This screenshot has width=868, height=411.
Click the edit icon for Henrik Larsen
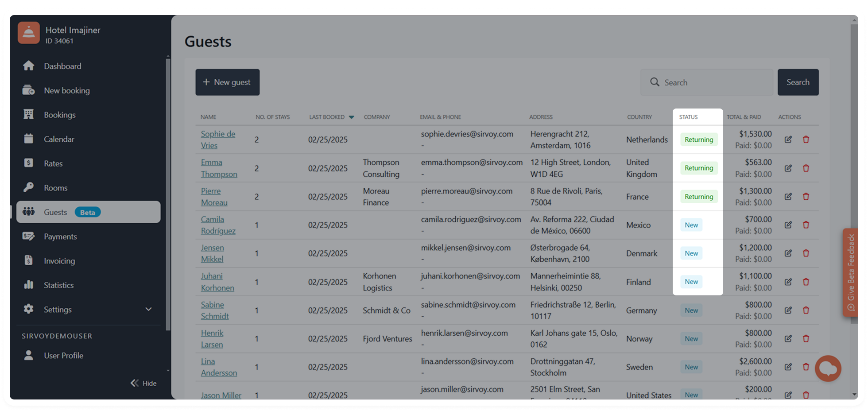(x=788, y=339)
